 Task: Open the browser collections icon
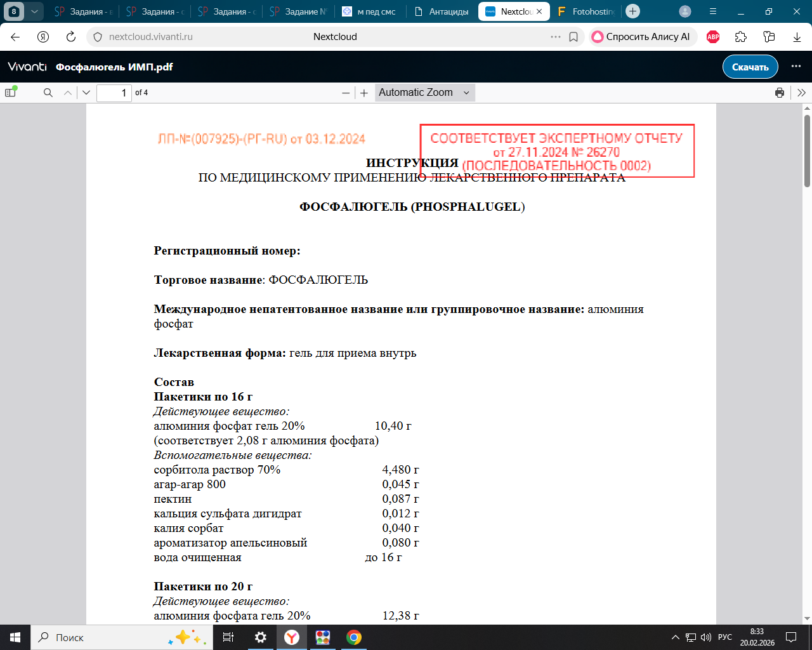point(769,37)
